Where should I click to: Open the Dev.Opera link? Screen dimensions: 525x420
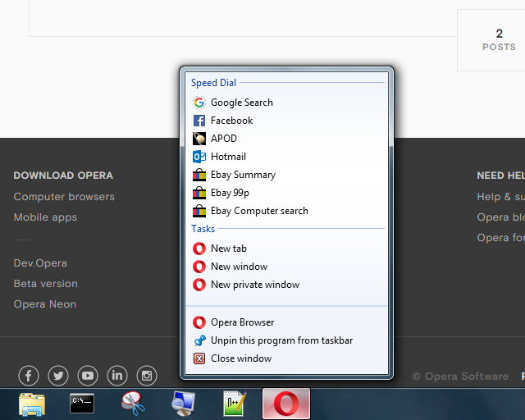pos(40,263)
